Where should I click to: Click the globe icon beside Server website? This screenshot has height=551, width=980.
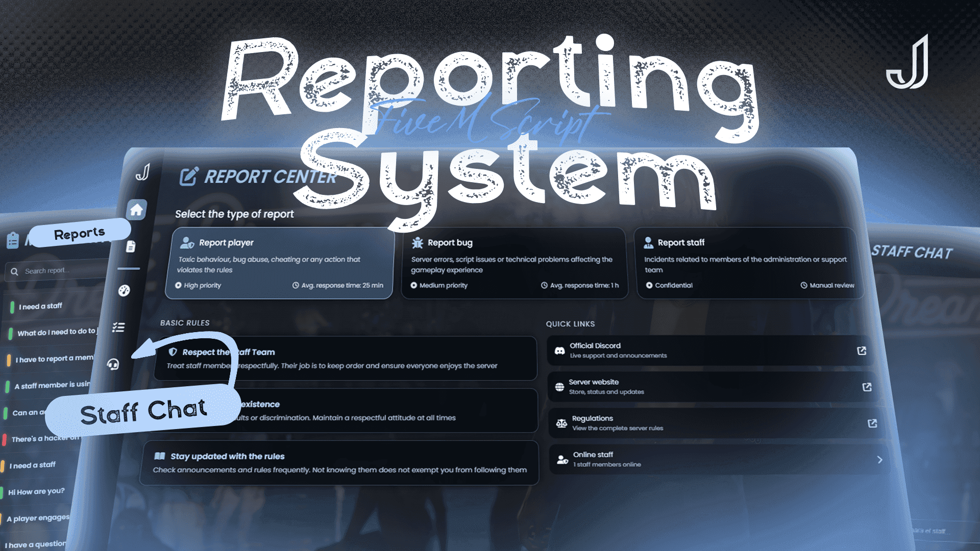pyautogui.click(x=559, y=387)
